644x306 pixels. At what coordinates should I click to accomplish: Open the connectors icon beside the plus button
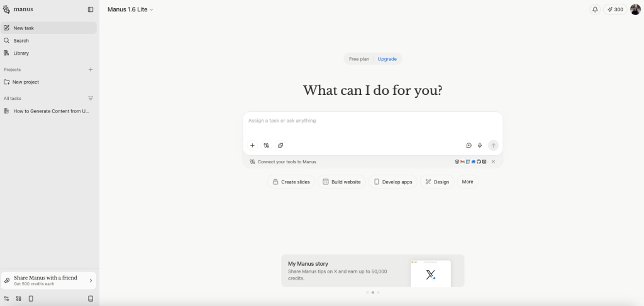(x=267, y=145)
